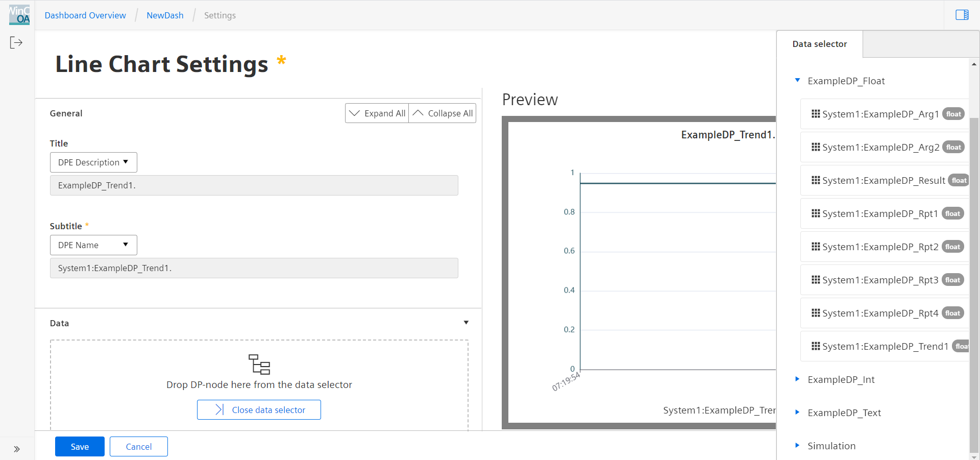Select the Data selector tab
980x460 pixels.
819,44
